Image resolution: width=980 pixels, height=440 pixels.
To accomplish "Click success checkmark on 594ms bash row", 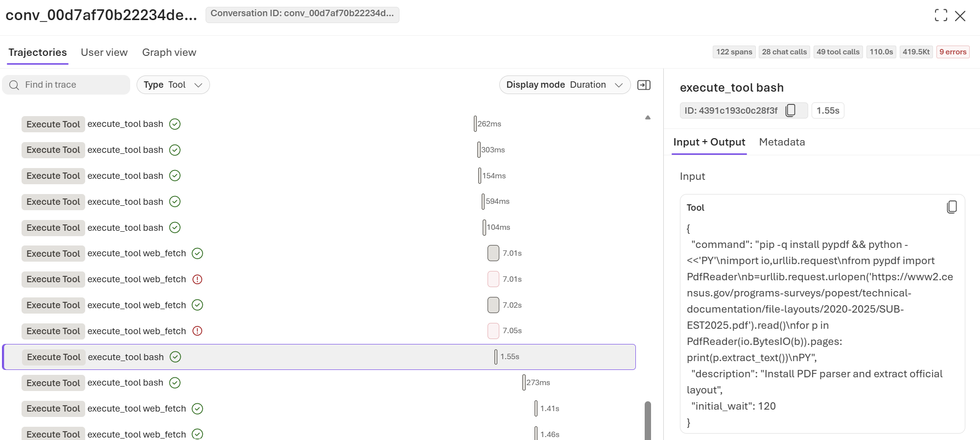I will coord(175,201).
